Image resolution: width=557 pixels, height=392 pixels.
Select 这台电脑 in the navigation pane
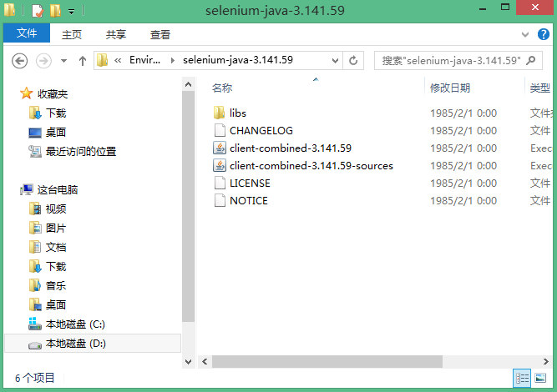pyautogui.click(x=57, y=189)
